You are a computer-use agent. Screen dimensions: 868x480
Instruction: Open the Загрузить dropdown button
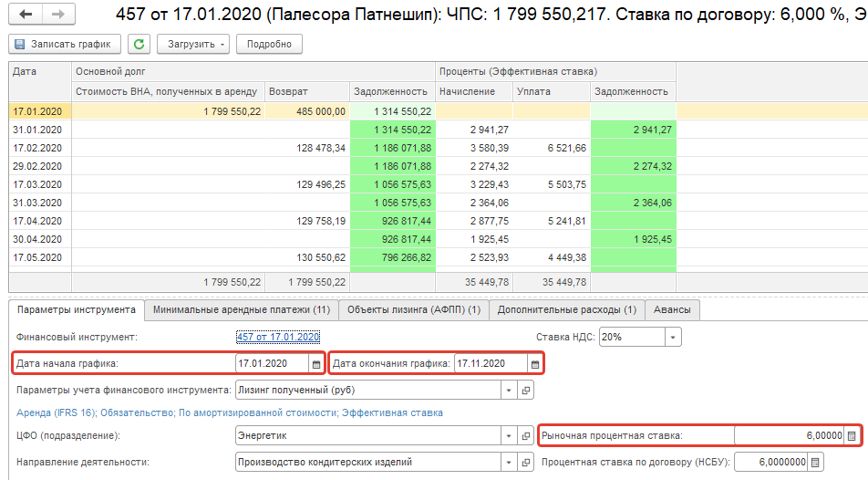[193, 44]
